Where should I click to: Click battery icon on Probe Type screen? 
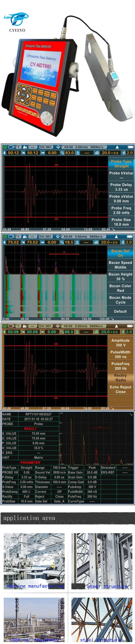(131, 147)
